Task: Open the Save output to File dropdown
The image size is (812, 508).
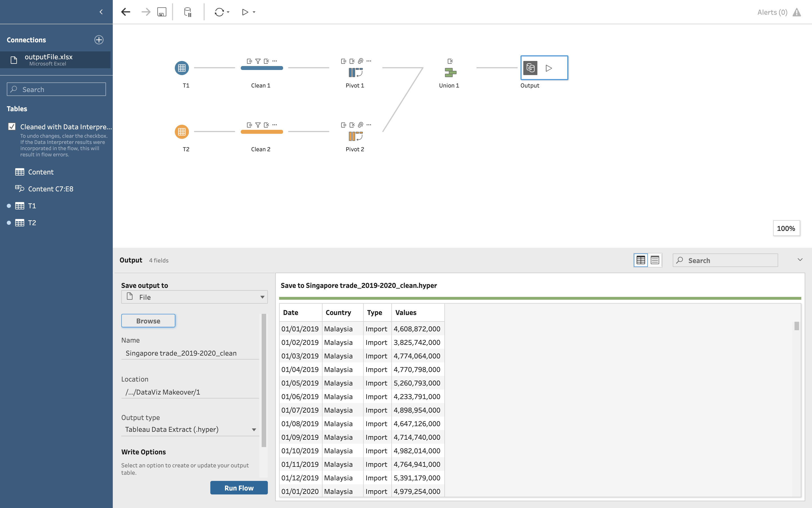Action: point(194,297)
